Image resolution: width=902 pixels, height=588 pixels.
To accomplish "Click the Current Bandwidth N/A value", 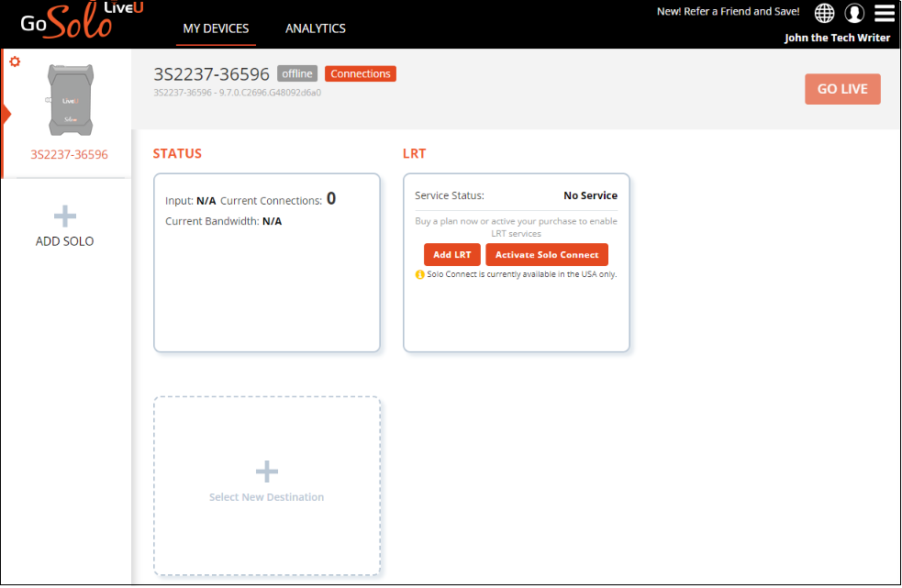I will 273,221.
